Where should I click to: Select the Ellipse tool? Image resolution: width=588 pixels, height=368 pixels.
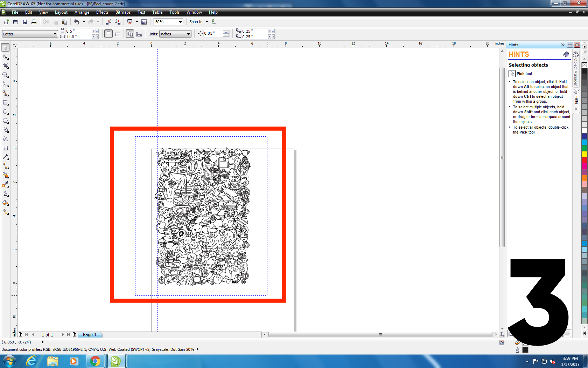point(5,112)
